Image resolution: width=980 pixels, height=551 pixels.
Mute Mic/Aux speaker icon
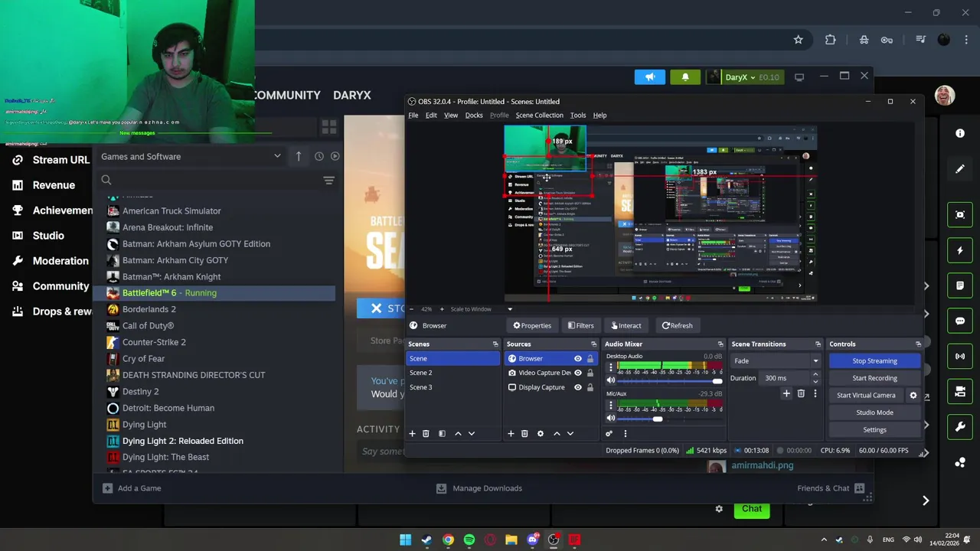pyautogui.click(x=610, y=418)
